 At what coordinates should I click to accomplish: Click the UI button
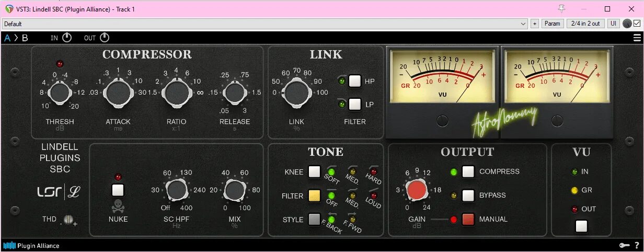[614, 24]
